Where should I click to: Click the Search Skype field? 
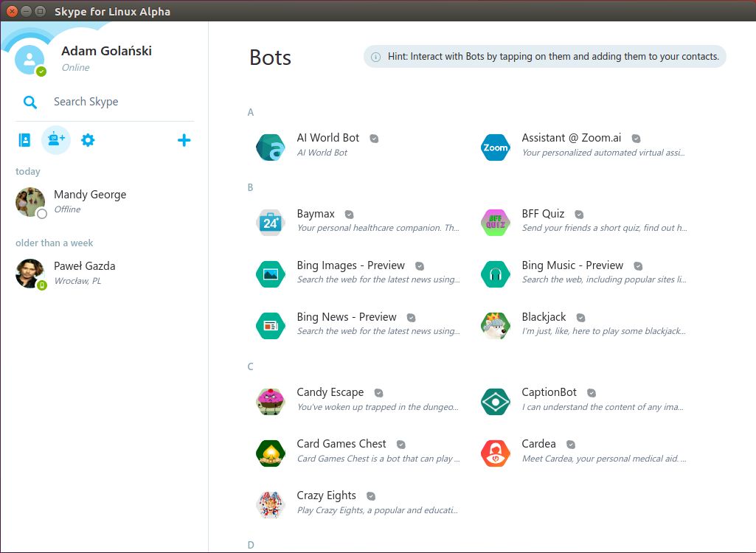pos(105,102)
